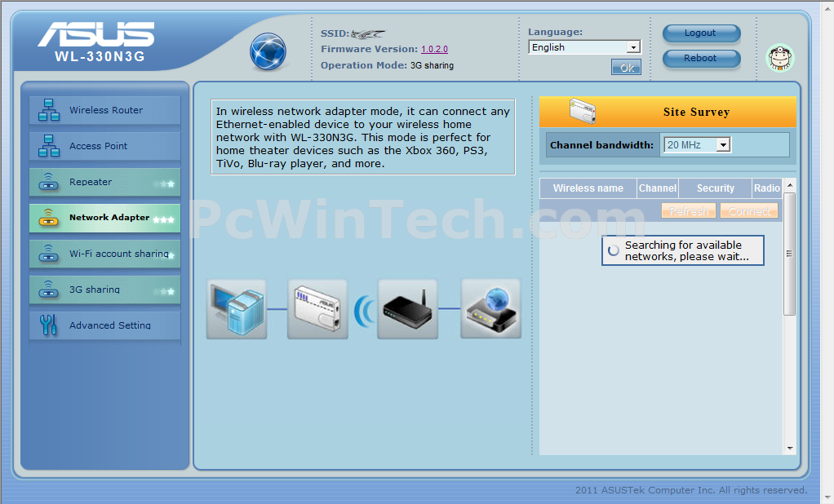Click the 3G sharing star rating
Screen dimensions: 834x504
coord(165,291)
